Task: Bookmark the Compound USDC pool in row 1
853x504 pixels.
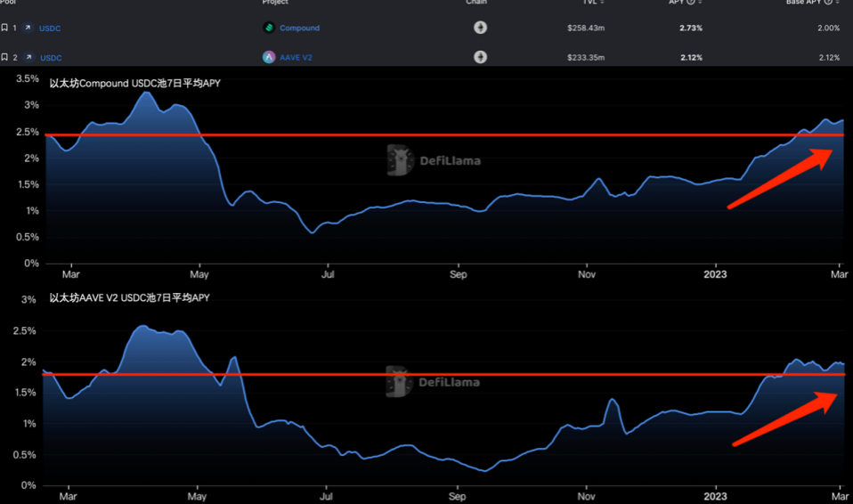Action: 4,28
